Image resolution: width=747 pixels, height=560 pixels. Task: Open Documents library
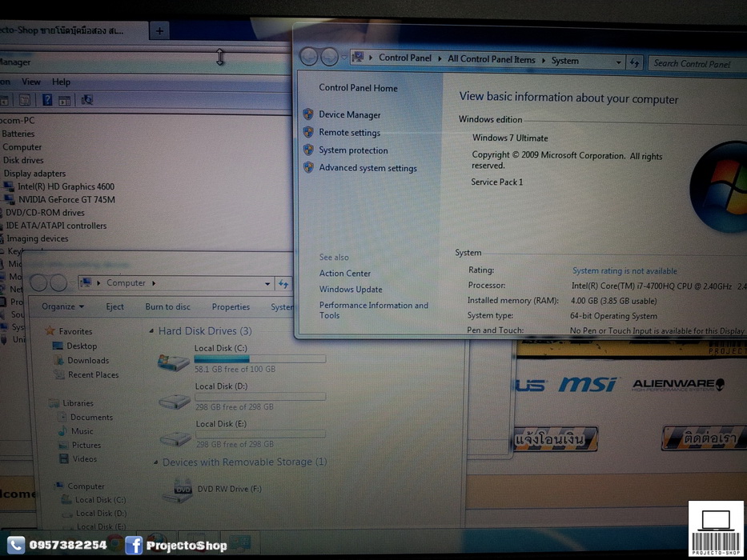pos(91,417)
